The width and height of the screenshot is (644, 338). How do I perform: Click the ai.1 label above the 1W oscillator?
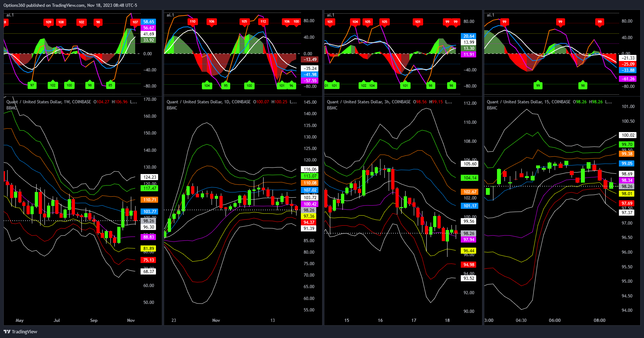tap(10, 15)
